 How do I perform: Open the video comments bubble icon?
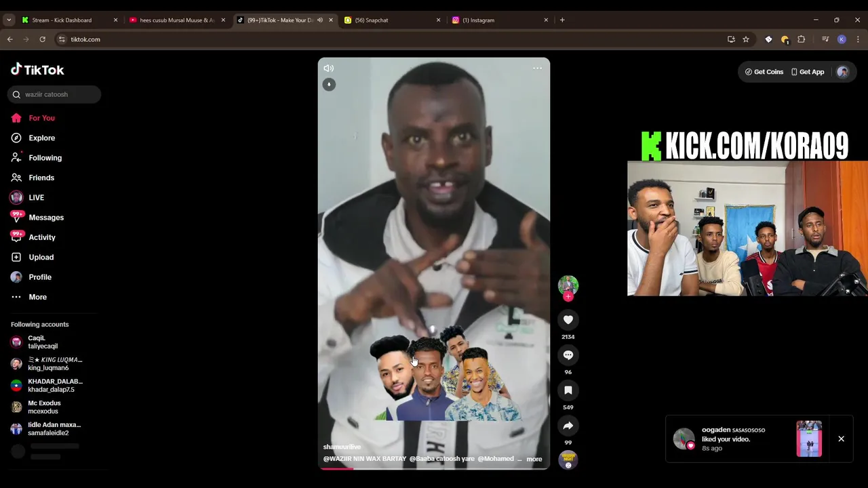pyautogui.click(x=568, y=355)
